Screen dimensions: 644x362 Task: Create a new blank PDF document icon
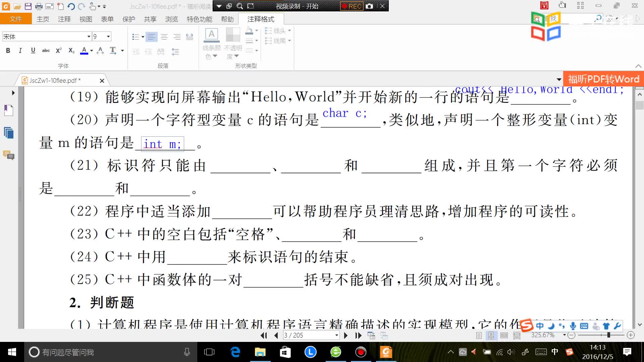[60, 6]
